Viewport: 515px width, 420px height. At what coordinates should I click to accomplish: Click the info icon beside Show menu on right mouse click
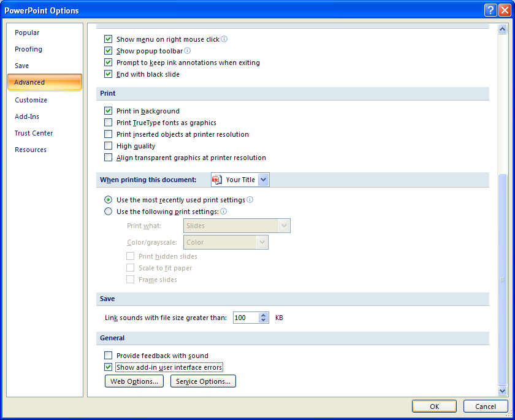[224, 39]
